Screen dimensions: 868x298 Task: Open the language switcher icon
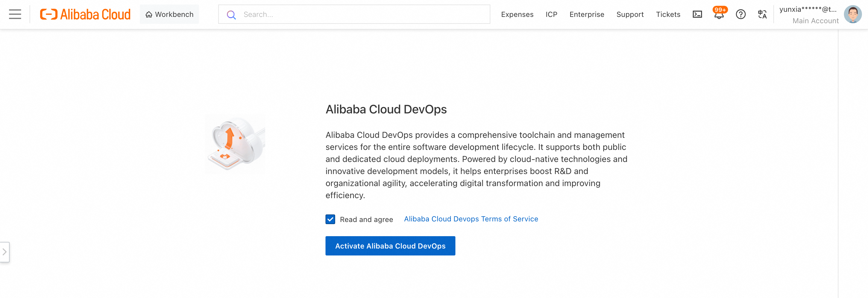762,14
